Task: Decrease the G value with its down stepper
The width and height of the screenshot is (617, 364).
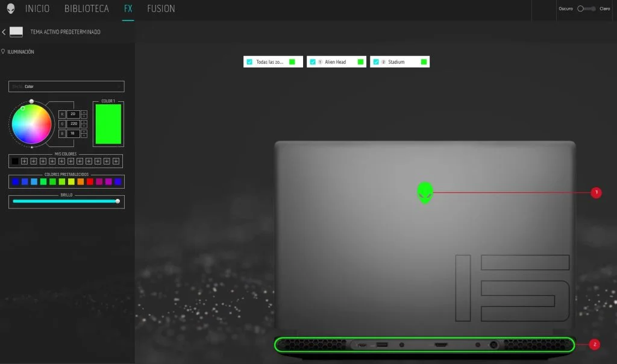Action: point(84,126)
